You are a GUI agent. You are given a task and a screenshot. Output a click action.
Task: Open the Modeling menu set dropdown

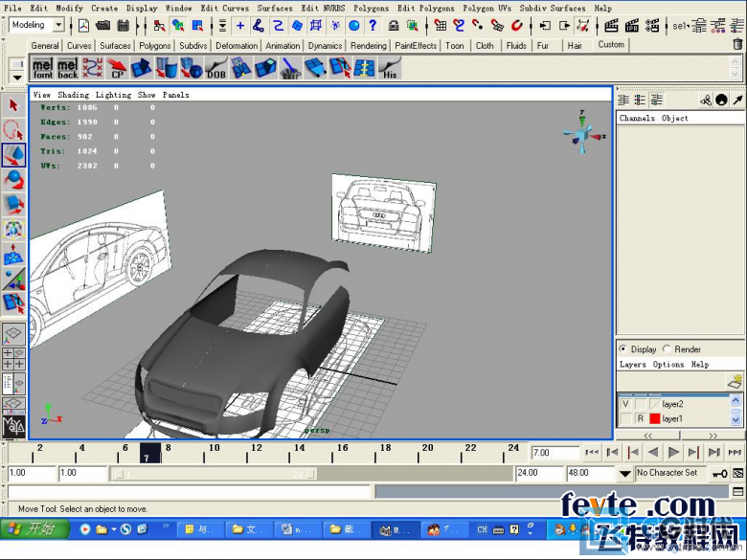(58, 25)
